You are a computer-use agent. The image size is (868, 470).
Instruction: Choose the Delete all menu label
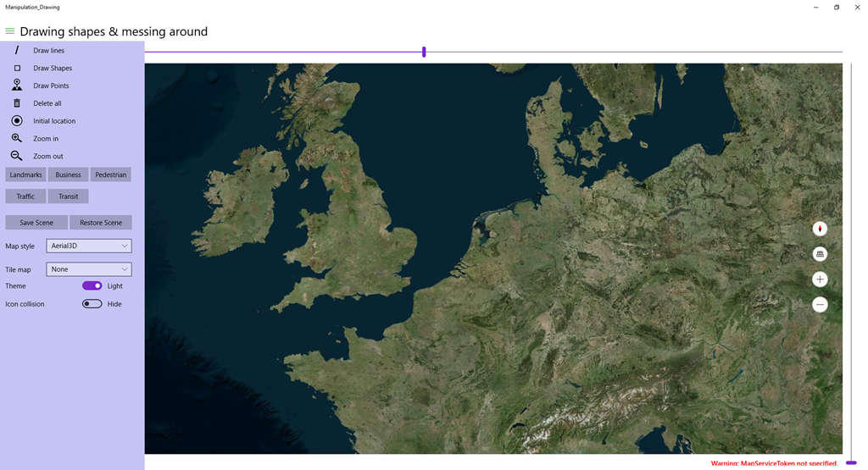(47, 103)
